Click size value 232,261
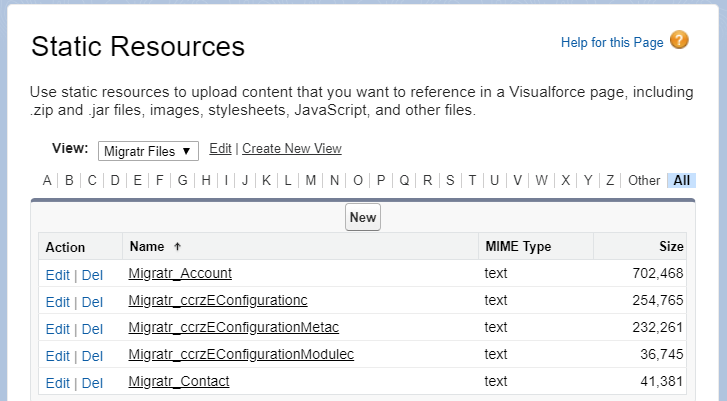This screenshot has width=727, height=401. (x=658, y=327)
